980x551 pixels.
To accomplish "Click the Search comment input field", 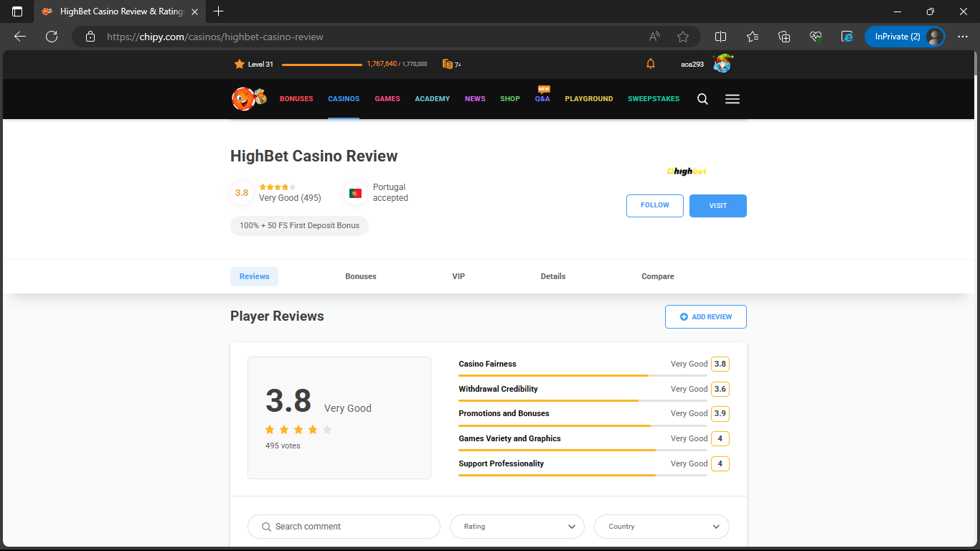I will [344, 527].
